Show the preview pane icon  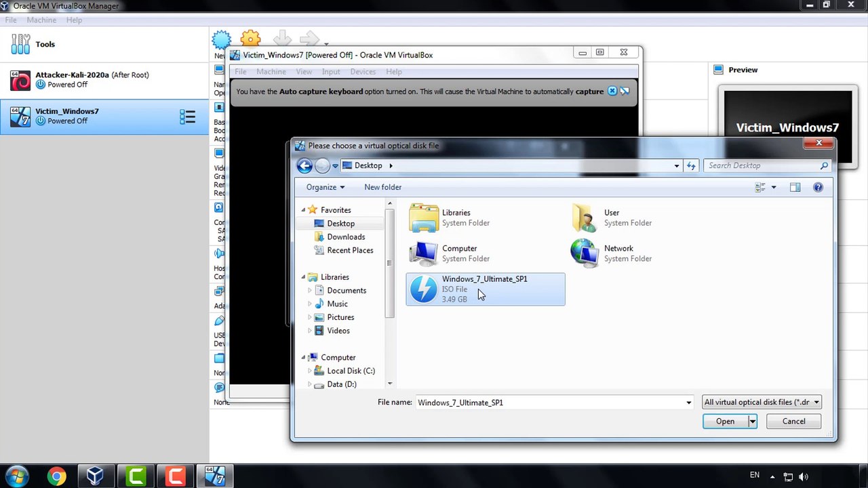(x=795, y=187)
